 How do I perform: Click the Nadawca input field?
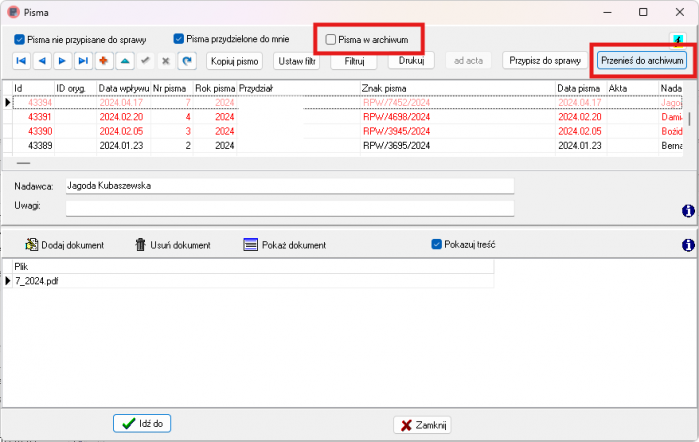coord(290,186)
